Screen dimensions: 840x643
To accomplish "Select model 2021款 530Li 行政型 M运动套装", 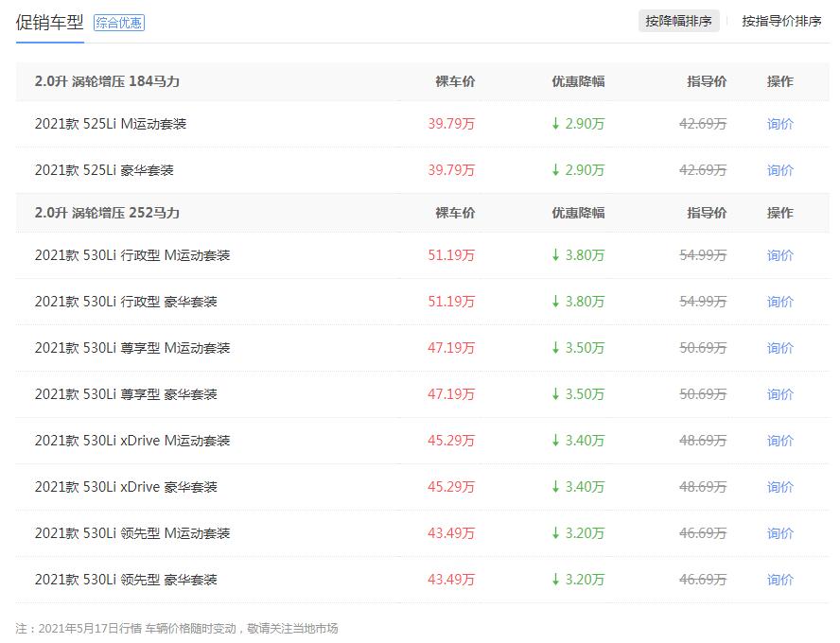I will pyautogui.click(x=132, y=255).
